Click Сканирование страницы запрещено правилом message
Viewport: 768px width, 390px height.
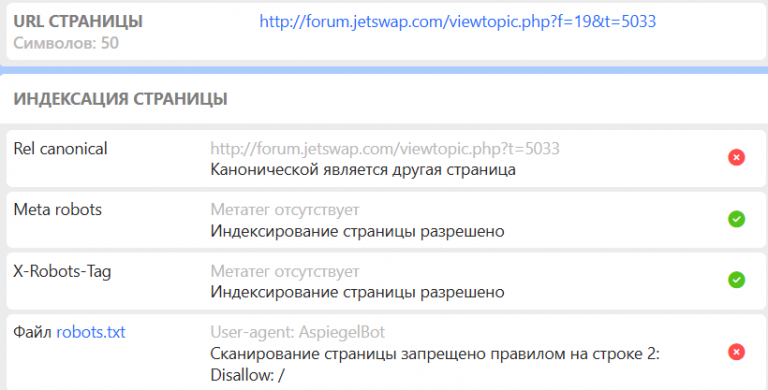pos(435,354)
